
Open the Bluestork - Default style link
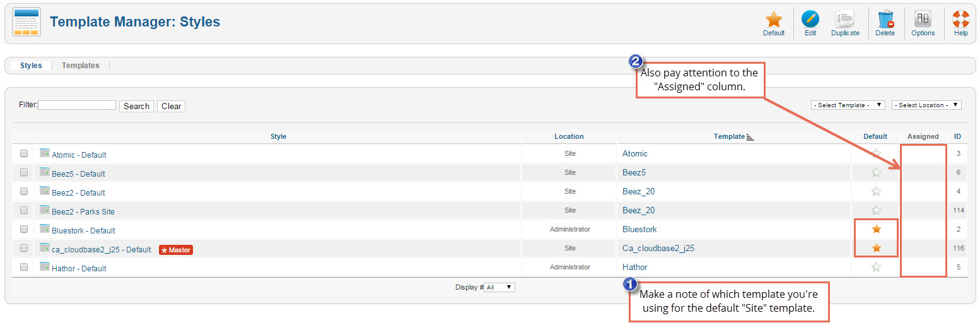click(x=83, y=230)
